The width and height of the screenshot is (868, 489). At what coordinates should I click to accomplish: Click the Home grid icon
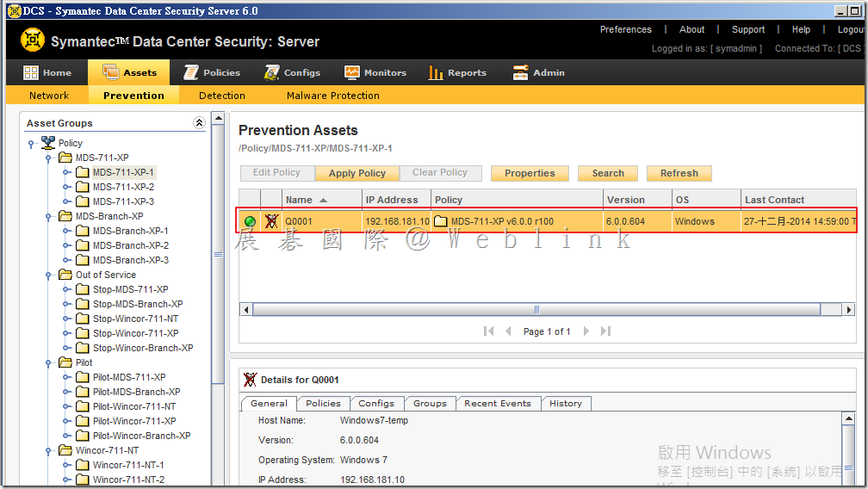[x=30, y=72]
